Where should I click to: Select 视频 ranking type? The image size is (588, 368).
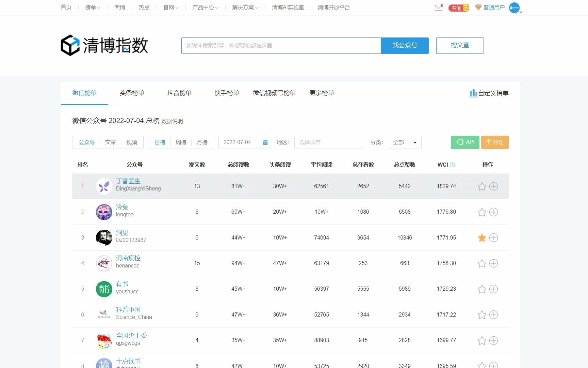(132, 142)
